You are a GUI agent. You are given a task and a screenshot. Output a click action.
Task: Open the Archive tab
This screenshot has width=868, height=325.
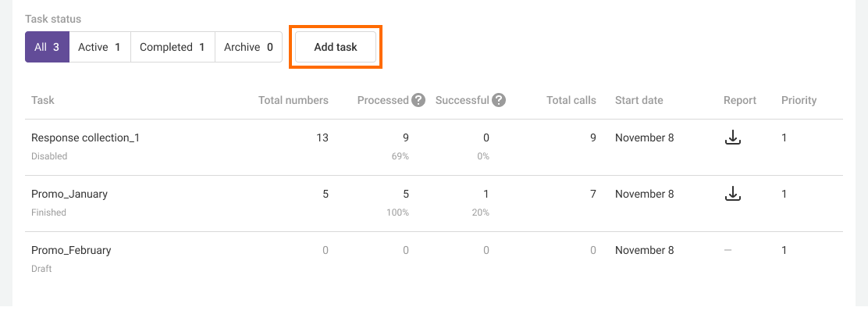tap(248, 47)
